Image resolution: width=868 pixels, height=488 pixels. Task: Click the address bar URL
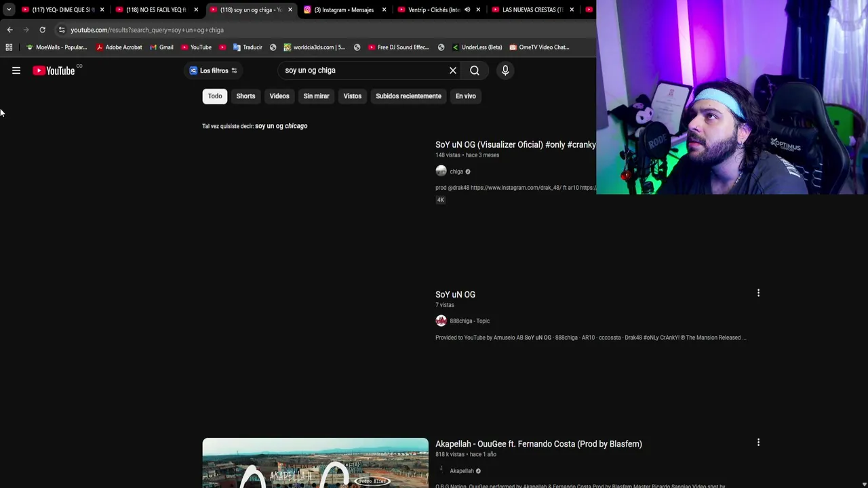coord(147,30)
